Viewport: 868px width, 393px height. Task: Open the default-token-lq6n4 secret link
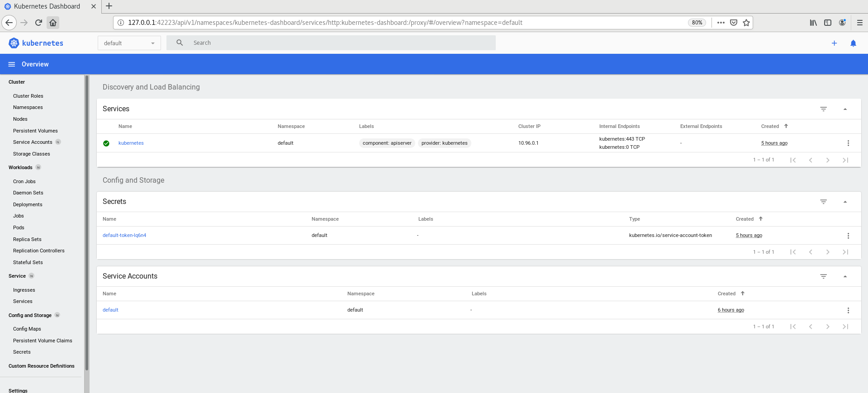click(x=124, y=235)
